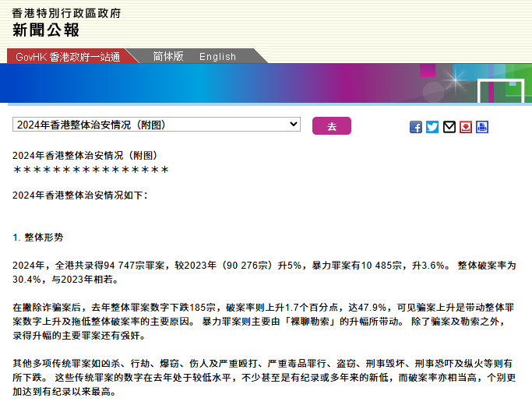Click the pink 去 go button

tap(332, 126)
